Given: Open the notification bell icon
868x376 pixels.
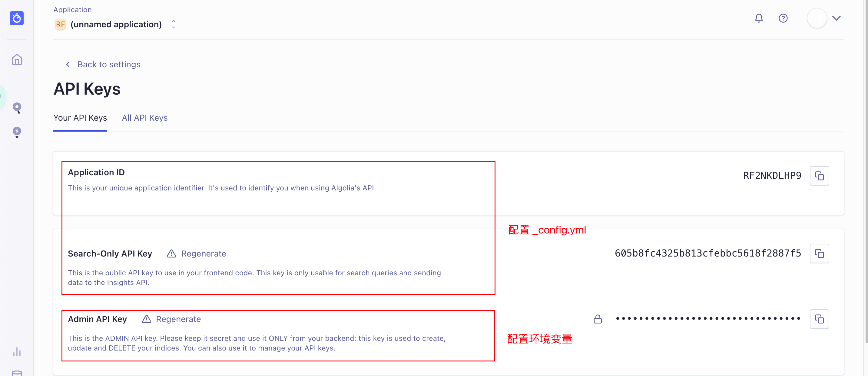Looking at the screenshot, I should click(x=759, y=18).
